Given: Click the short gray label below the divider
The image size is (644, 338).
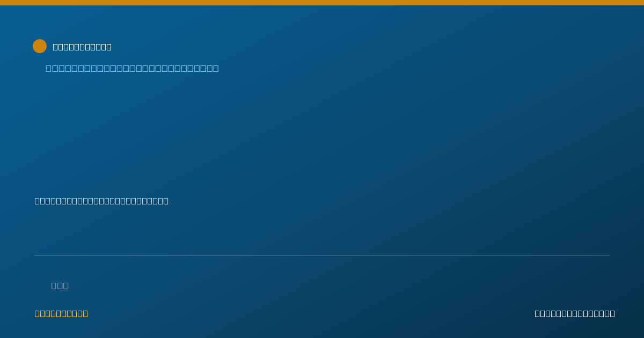Looking at the screenshot, I should [x=60, y=285].
